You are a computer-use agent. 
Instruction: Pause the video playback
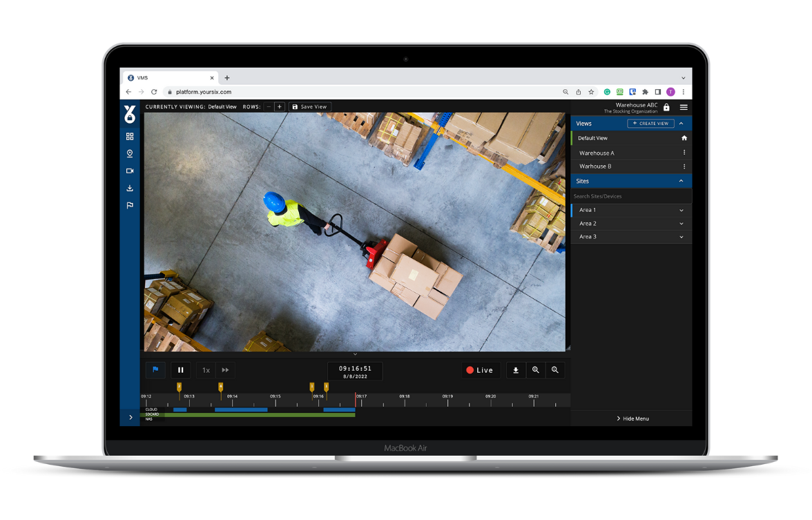click(181, 370)
